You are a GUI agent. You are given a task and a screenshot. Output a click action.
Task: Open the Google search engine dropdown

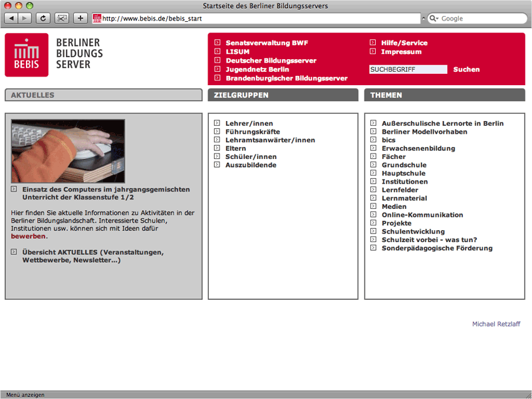coord(434,19)
